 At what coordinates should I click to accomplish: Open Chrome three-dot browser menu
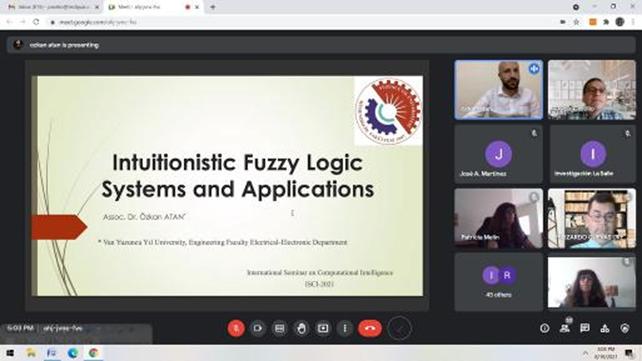tap(633, 22)
